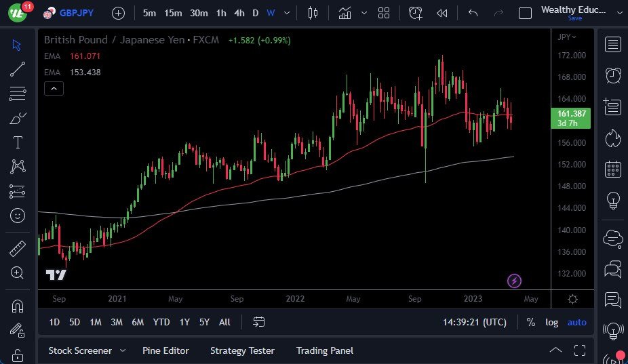The image size is (628, 364).
Task: Open the candlestick chart type selector
Action: click(313, 13)
